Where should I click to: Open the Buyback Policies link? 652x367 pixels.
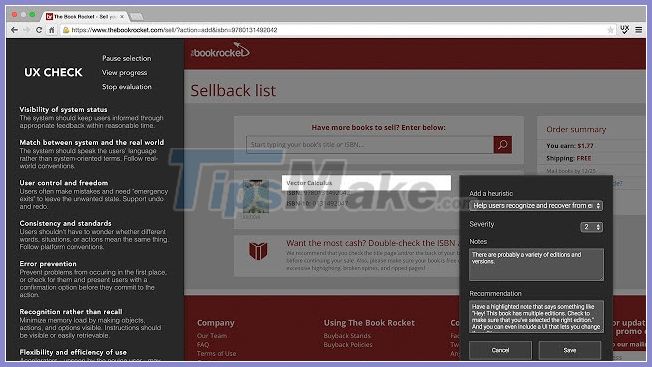(348, 345)
